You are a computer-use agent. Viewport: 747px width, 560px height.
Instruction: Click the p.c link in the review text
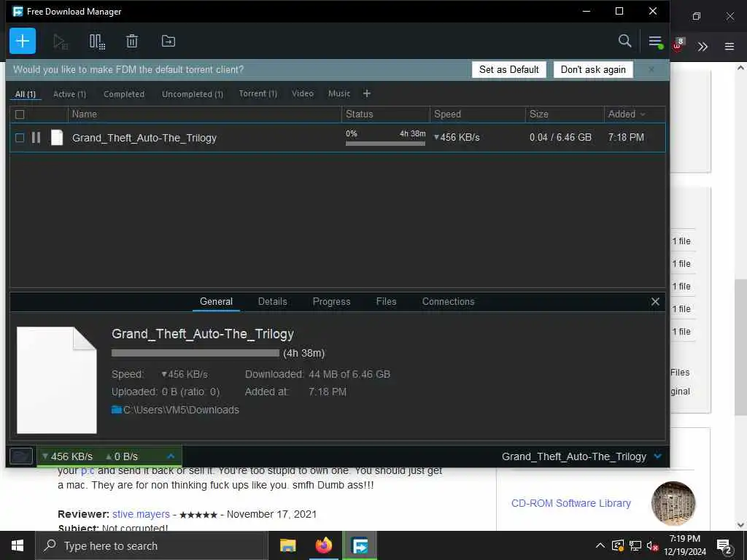point(88,470)
